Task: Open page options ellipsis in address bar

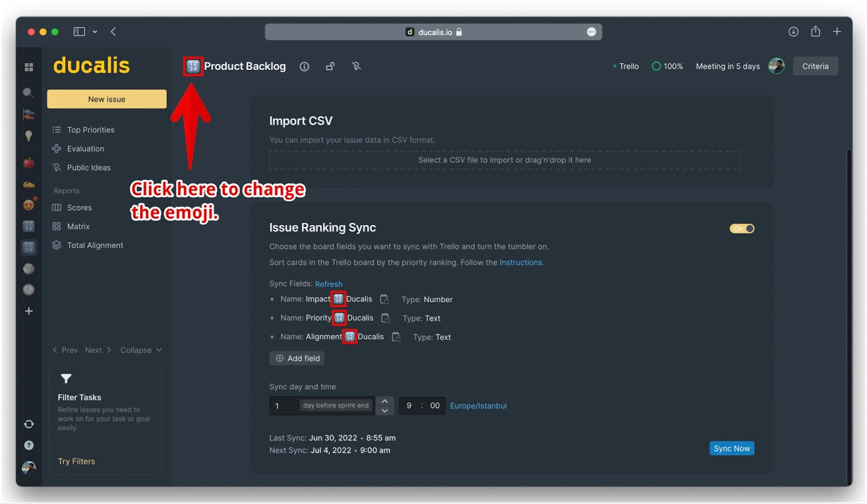Action: tap(591, 32)
